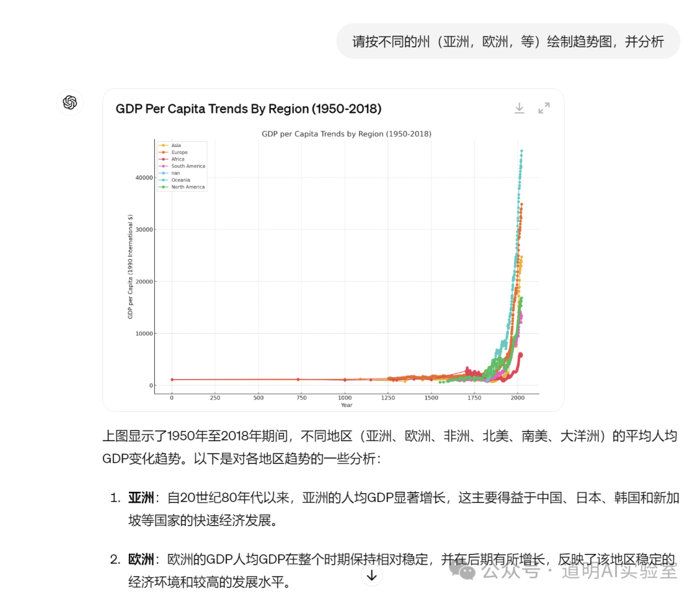Click the paragraph starting with 上图显示了
The height and width of the screenshot is (598, 700).
coord(389,447)
